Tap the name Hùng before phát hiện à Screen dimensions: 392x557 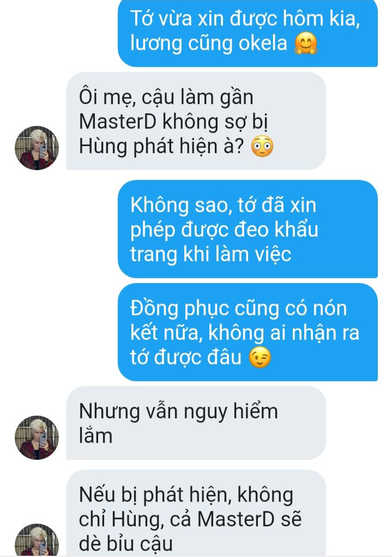click(103, 146)
